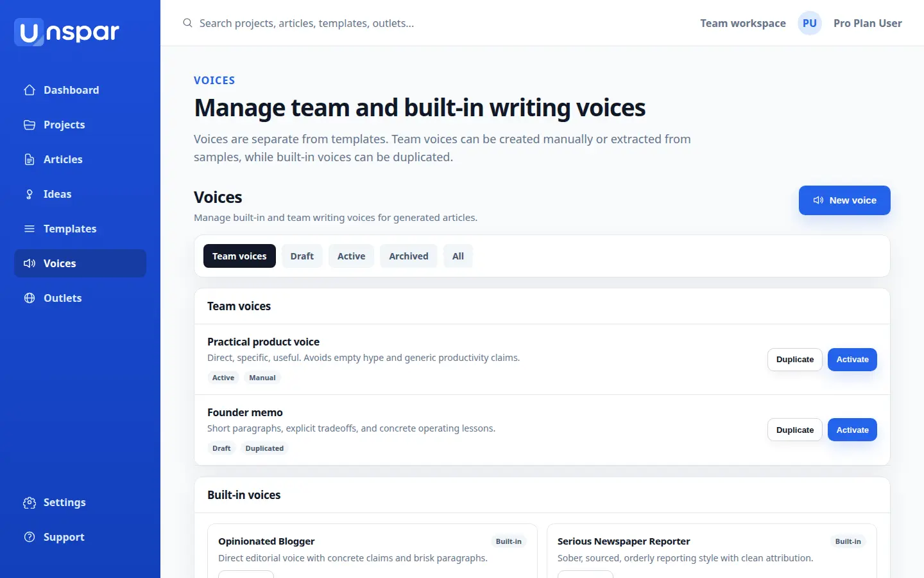Image resolution: width=924 pixels, height=578 pixels.
Task: Duplicate the Practical product voice
Action: [795, 360]
